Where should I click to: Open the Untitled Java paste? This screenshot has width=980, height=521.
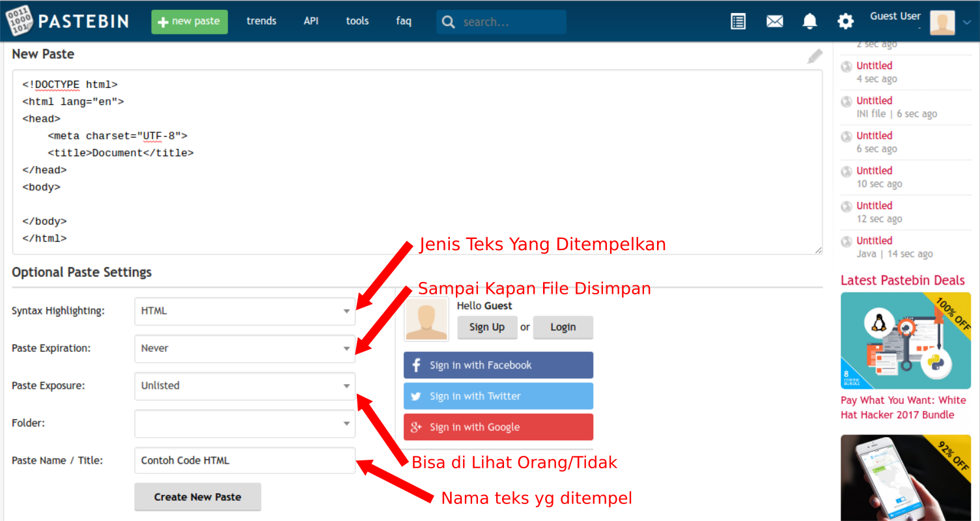[x=874, y=241]
